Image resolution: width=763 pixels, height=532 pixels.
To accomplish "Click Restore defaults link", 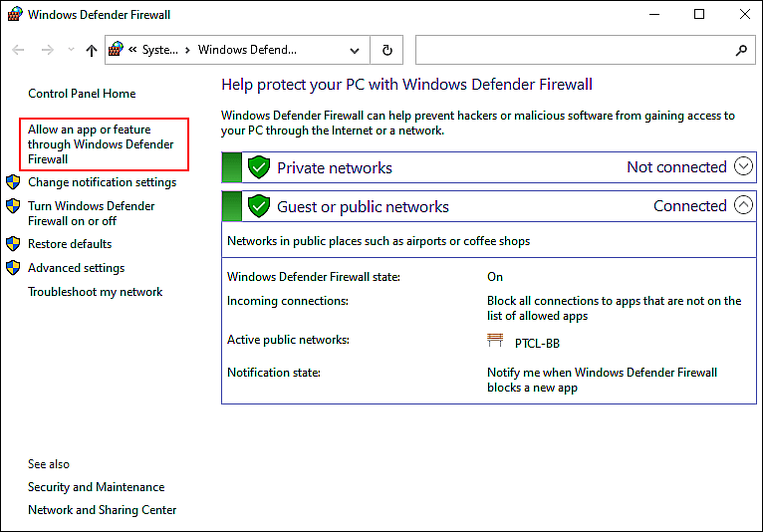I will [70, 244].
